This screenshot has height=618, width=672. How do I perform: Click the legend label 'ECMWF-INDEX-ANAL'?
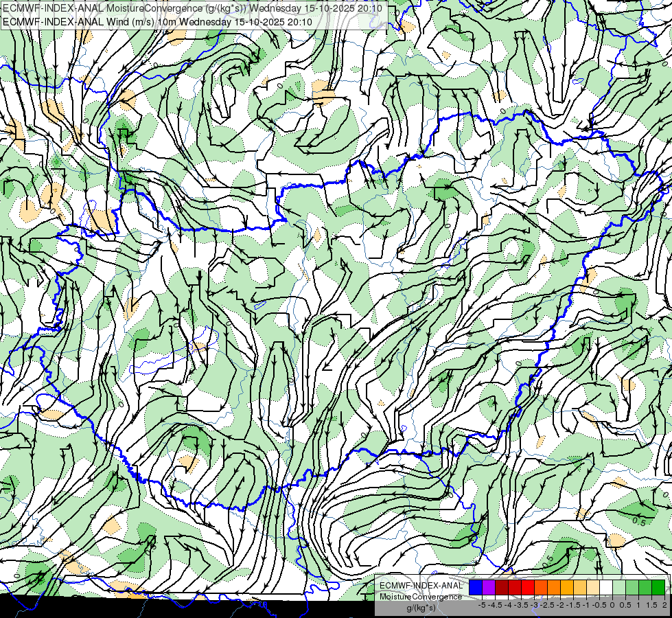point(421,586)
